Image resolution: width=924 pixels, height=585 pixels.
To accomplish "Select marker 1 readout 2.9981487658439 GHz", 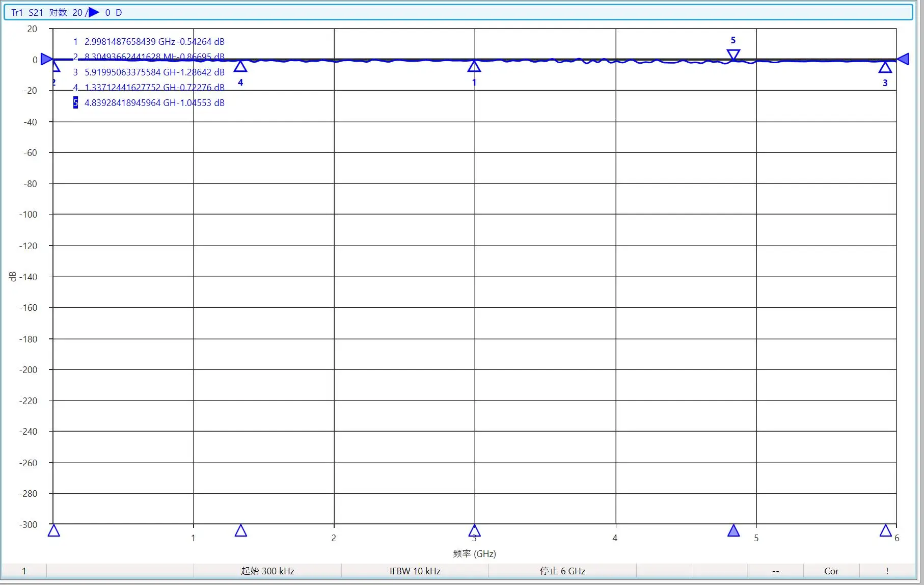I will [149, 42].
